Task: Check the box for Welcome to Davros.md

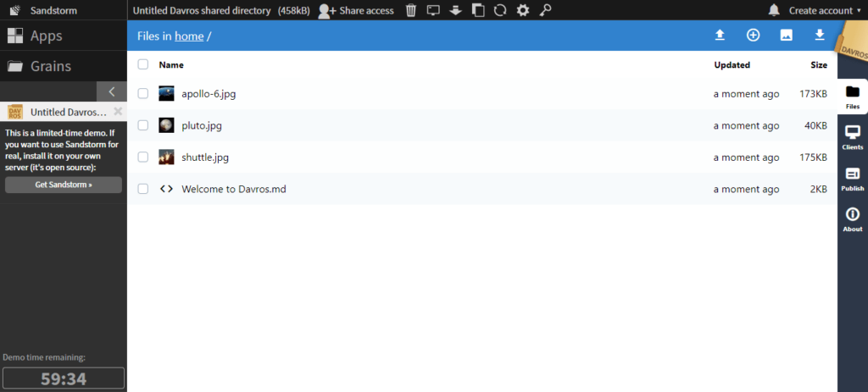Action: pyautogui.click(x=143, y=189)
